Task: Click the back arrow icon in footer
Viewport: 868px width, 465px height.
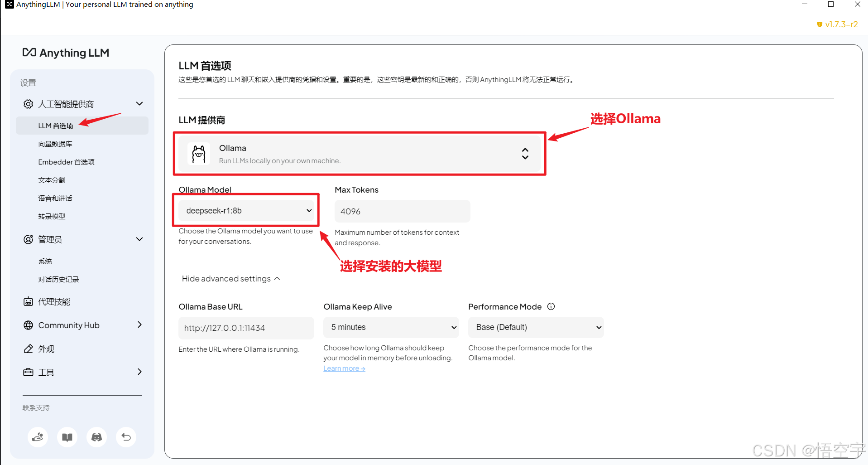Action: (126, 437)
